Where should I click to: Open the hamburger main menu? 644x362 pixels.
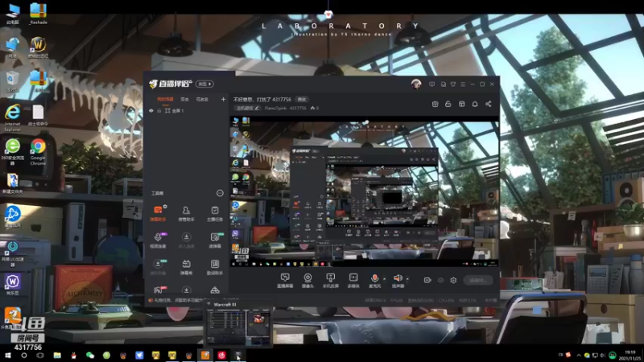point(463,84)
